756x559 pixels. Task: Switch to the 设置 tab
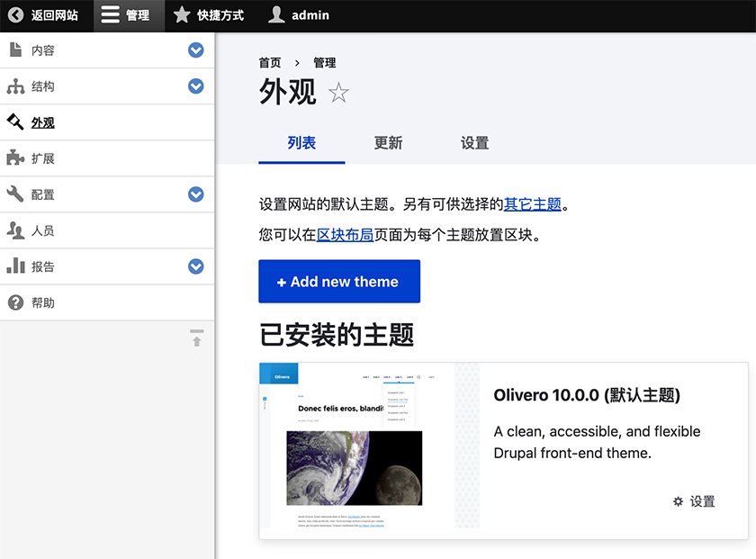coord(474,143)
